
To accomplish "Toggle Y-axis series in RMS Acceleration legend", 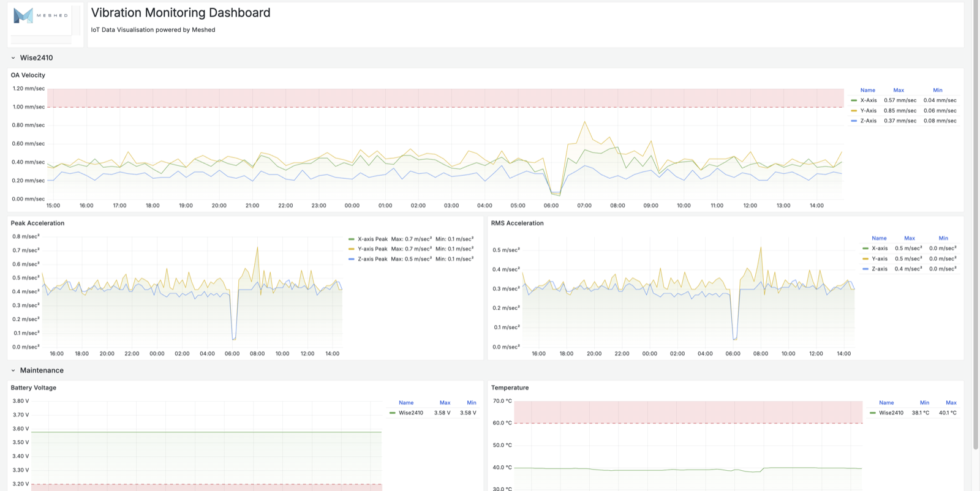I will 880,259.
